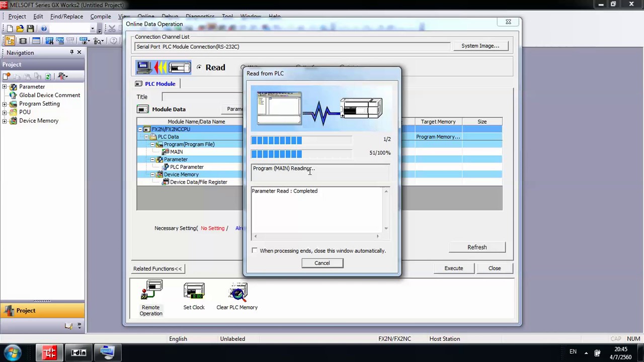644x362 pixels.
Task: Expand Device Memory in Navigation tree
Action: coord(5,121)
